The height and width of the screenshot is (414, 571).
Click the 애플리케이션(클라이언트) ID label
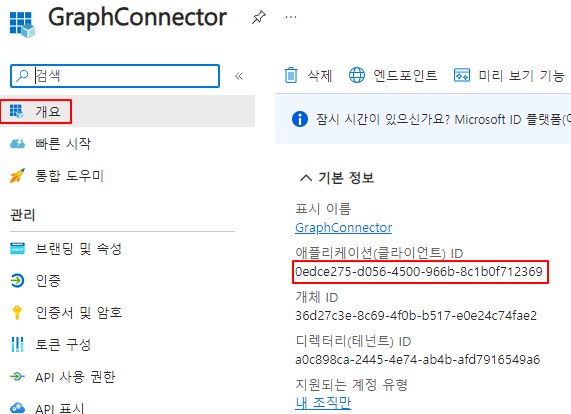(x=379, y=253)
